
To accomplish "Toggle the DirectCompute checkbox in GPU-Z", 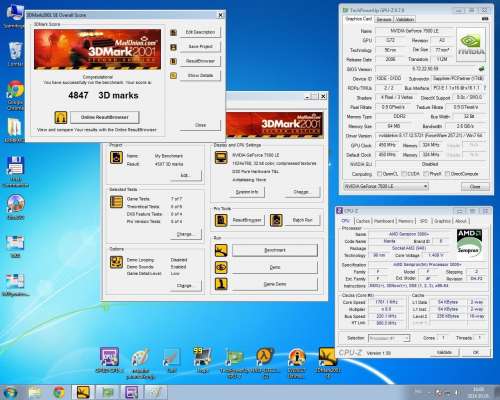I will [x=447, y=174].
